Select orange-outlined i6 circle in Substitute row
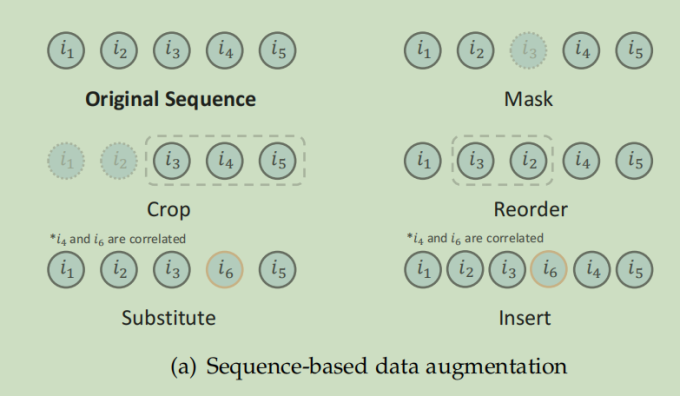Image resolution: width=680 pixels, height=396 pixels. 225,270
